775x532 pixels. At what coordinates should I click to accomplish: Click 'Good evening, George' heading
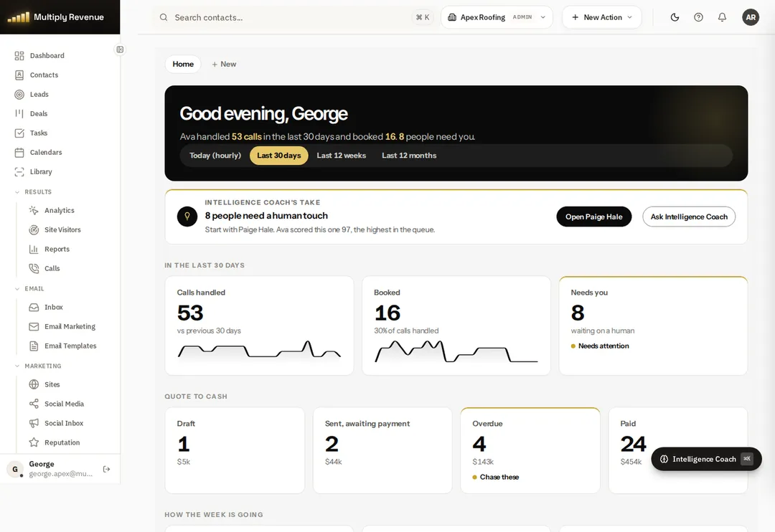point(263,113)
